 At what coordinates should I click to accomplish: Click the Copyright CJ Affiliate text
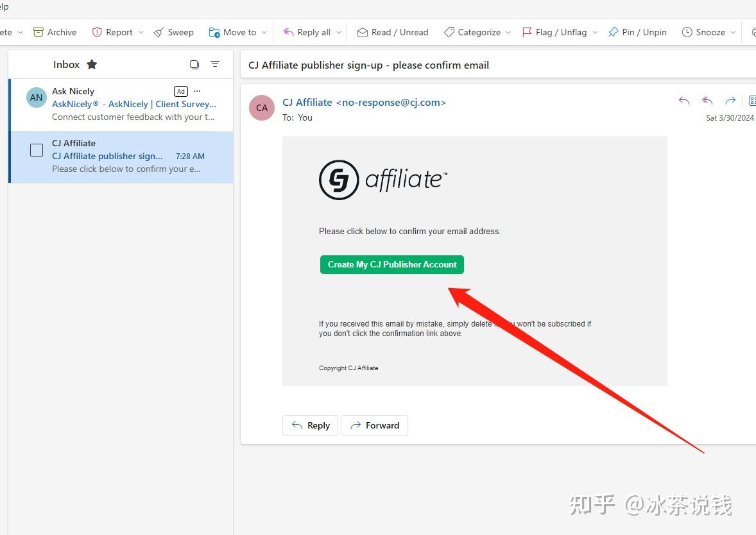(348, 368)
